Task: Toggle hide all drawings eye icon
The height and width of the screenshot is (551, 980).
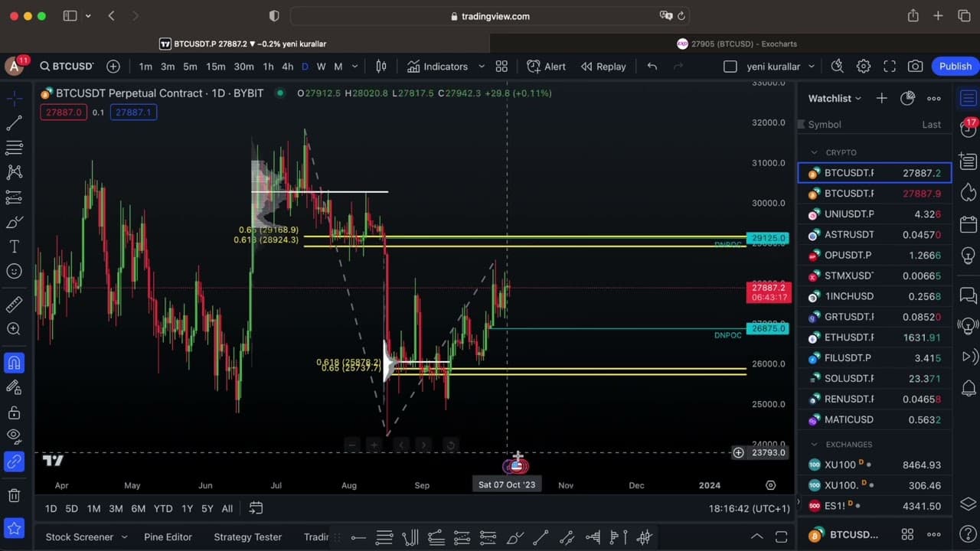Action: point(14,436)
